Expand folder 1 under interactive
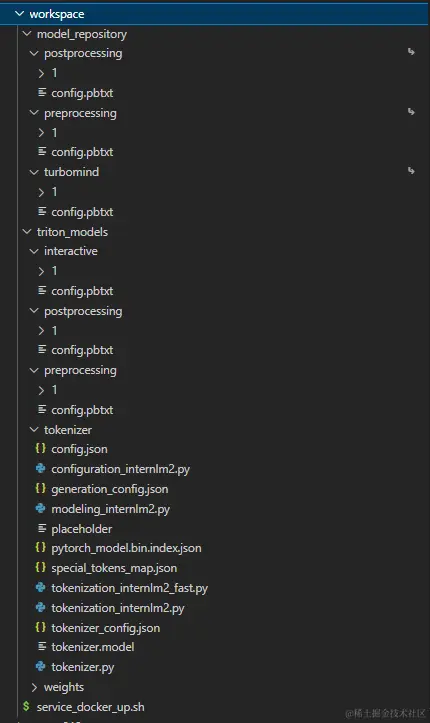Screen dimensions: 430x723 [41, 271]
